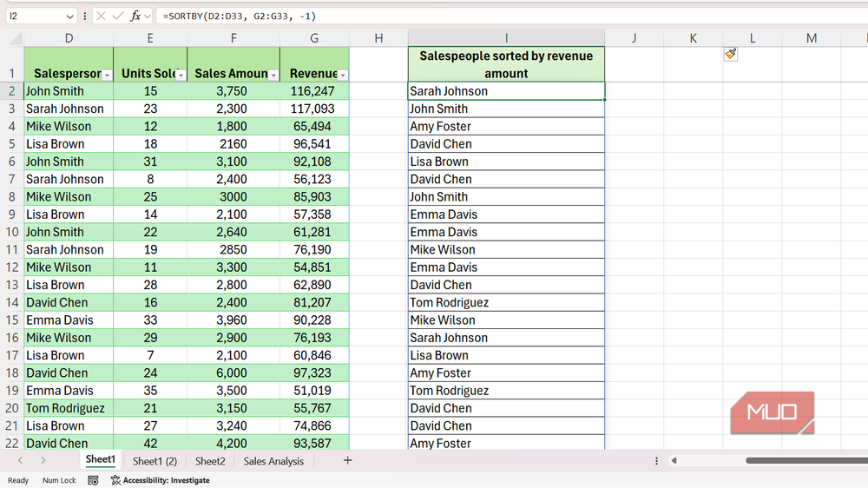Select column L header
868x488 pixels.
point(753,38)
